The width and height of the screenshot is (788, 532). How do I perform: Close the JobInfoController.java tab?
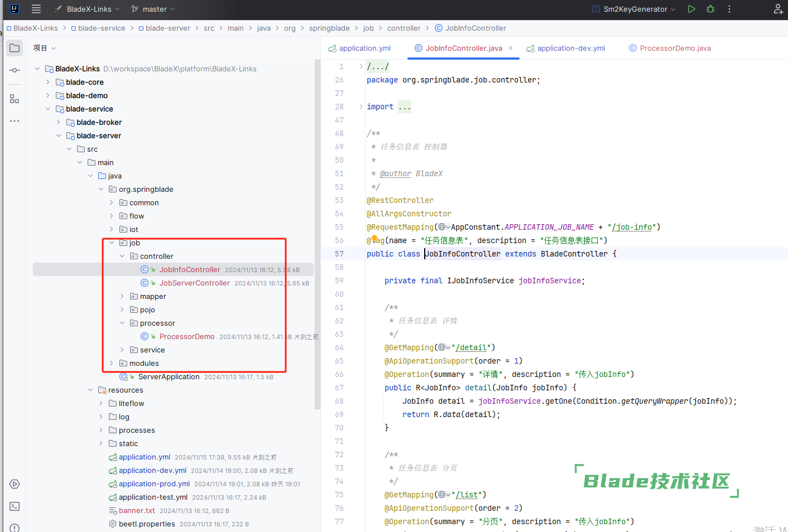tap(511, 48)
